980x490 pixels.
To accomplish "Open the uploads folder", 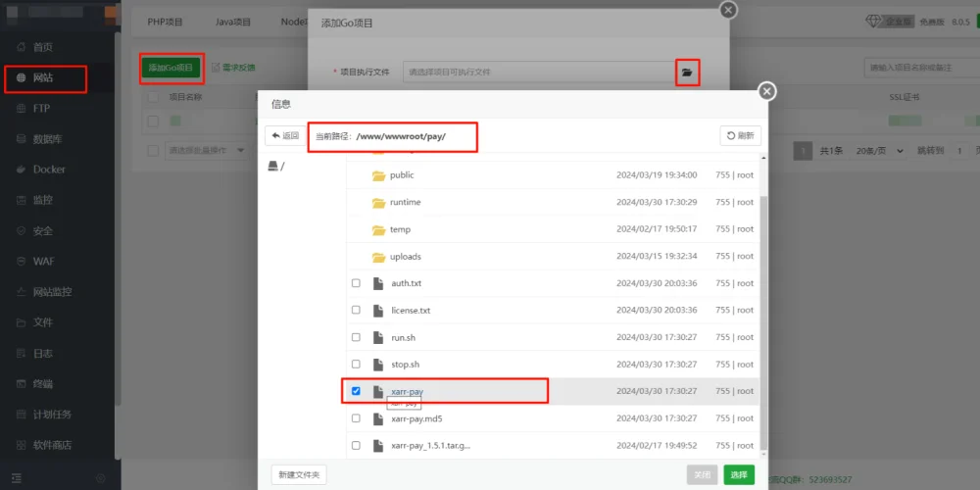I will (x=405, y=257).
